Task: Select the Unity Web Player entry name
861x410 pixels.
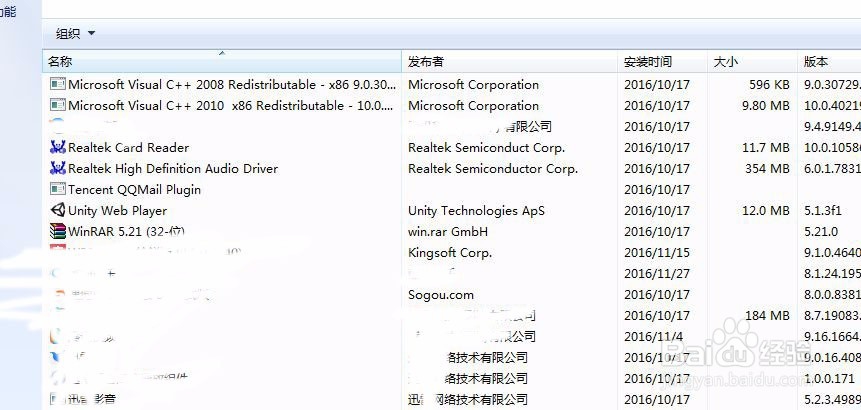Action: (x=118, y=211)
